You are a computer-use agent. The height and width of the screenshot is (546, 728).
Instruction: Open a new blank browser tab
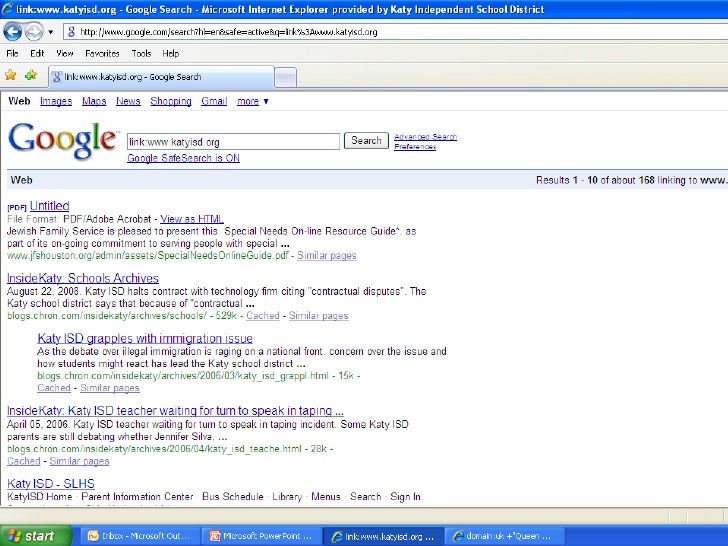tap(286, 78)
